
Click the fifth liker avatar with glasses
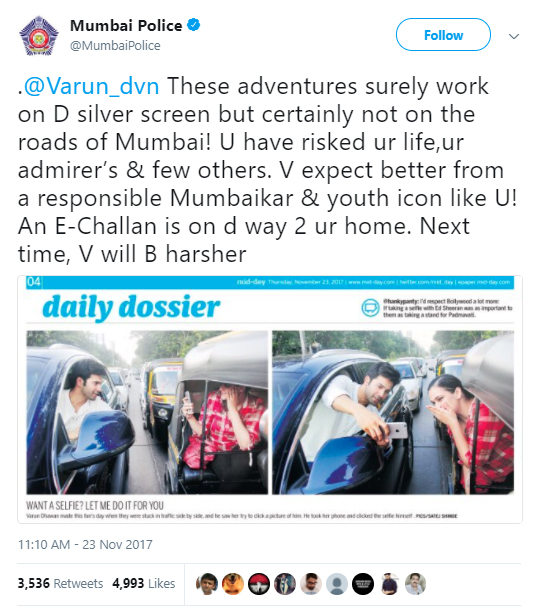coord(311,584)
